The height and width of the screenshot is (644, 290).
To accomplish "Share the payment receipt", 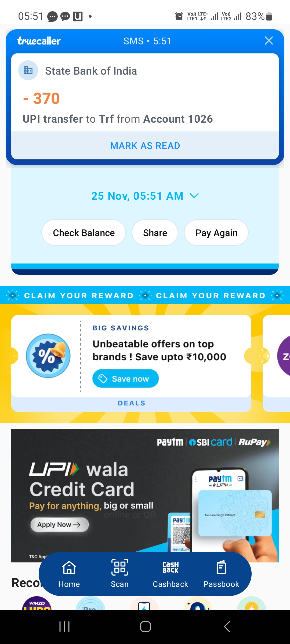I will [155, 233].
